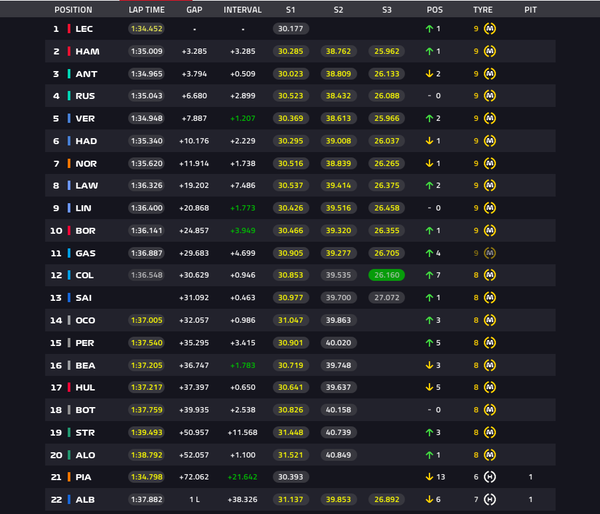Click S1 time 30.426 for LIN
This screenshot has height=514, width=600.
290,208
